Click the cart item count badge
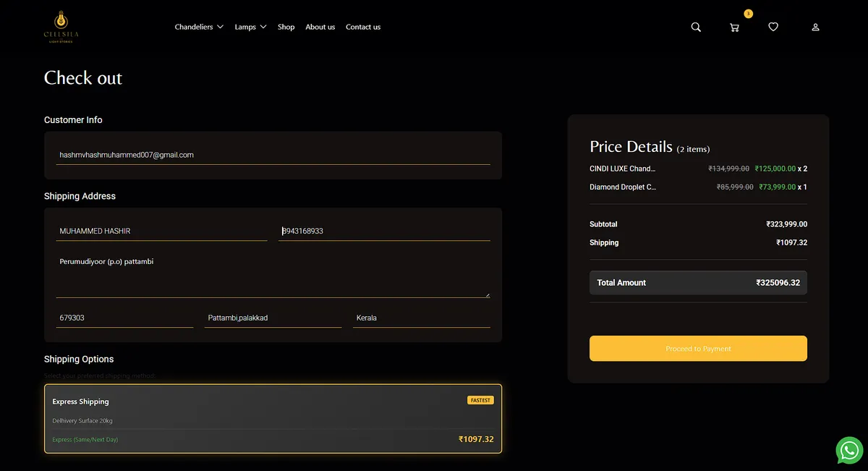Image resolution: width=868 pixels, height=471 pixels. point(748,14)
